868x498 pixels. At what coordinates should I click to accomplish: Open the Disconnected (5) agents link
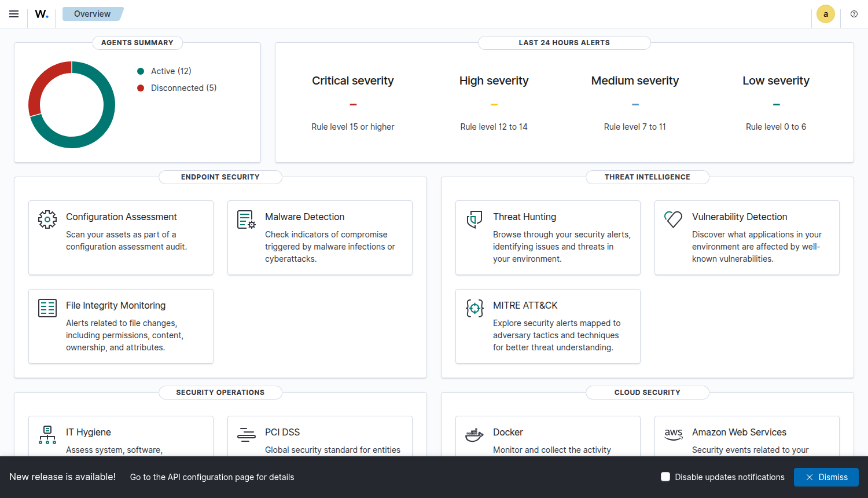pyautogui.click(x=184, y=88)
